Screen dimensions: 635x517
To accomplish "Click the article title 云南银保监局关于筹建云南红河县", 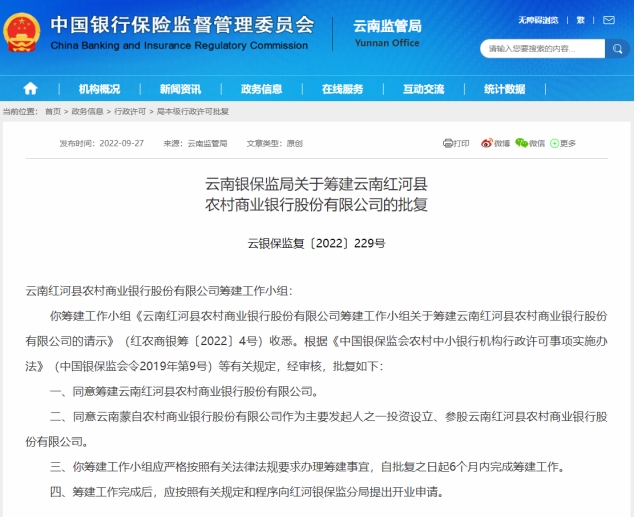I will click(316, 184).
